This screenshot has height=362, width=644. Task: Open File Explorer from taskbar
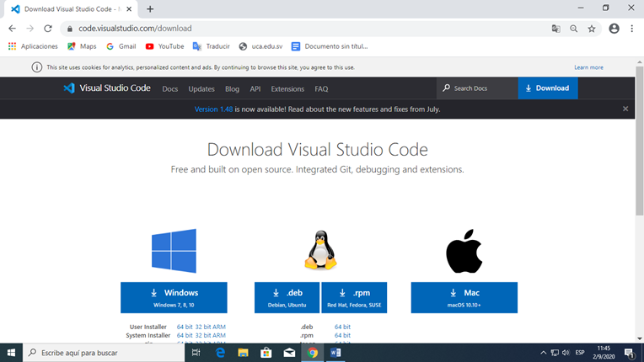coord(243,353)
